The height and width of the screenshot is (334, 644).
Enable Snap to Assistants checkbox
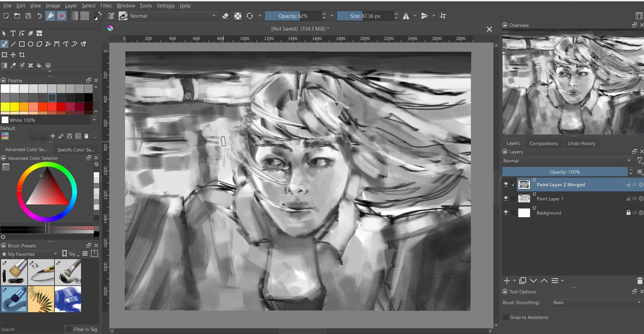[x=506, y=317]
